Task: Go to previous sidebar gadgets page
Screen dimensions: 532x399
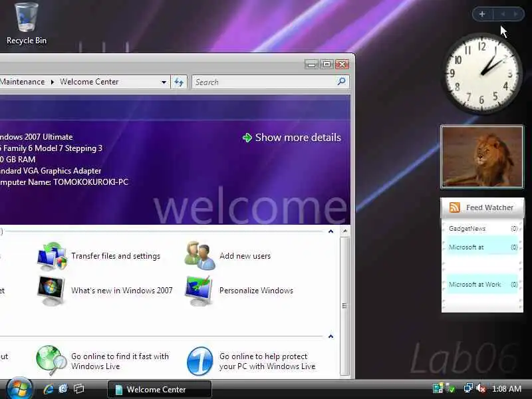Action: pyautogui.click(x=503, y=14)
